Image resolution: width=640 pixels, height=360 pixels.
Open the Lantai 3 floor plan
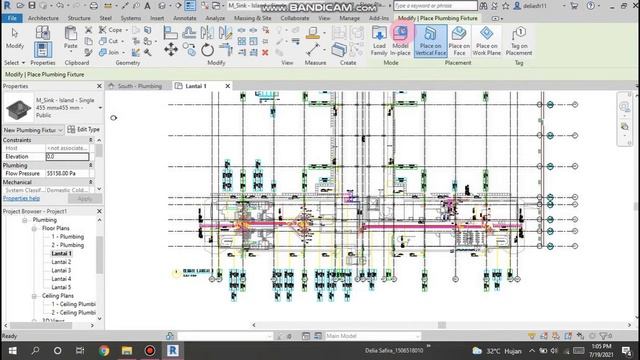pyautogui.click(x=61, y=271)
